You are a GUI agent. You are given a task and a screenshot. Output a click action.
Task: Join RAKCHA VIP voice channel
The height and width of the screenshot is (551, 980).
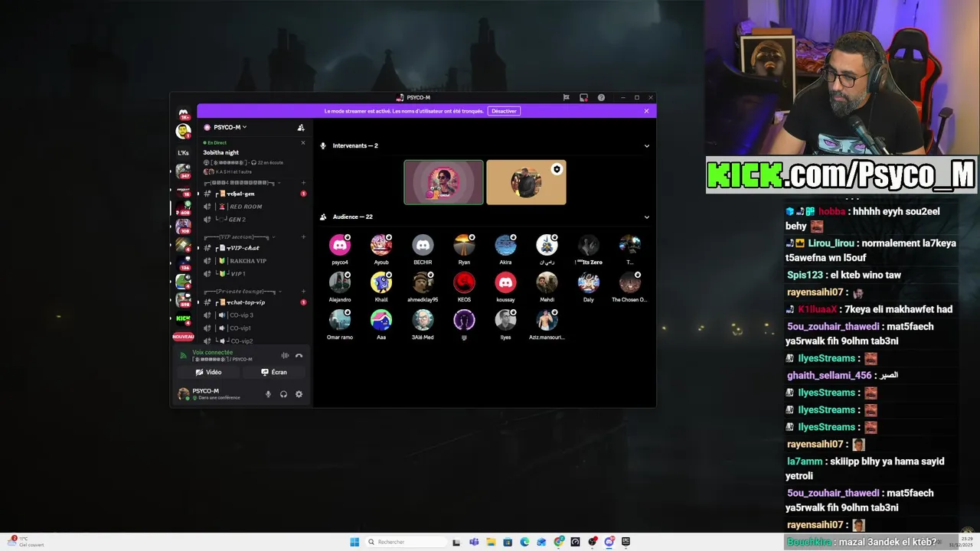click(254, 261)
